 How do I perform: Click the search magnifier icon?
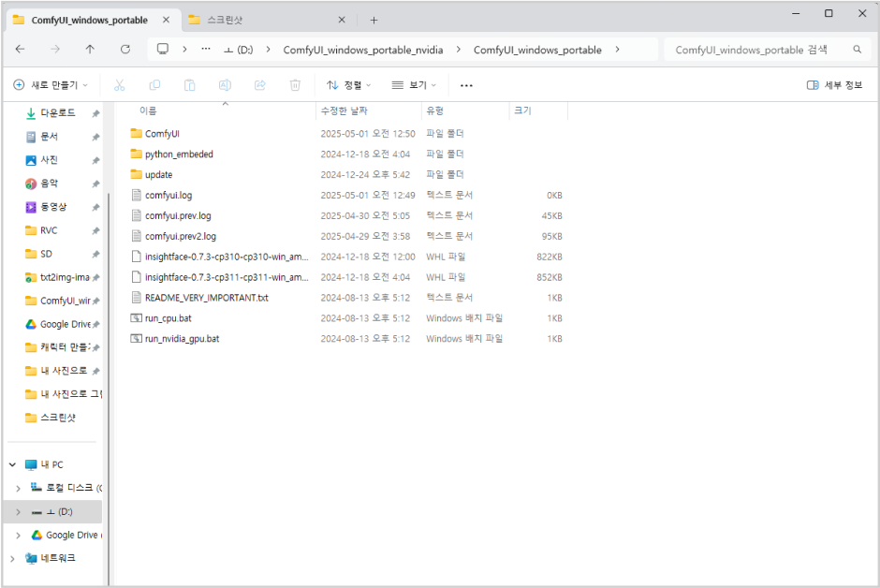(x=857, y=50)
